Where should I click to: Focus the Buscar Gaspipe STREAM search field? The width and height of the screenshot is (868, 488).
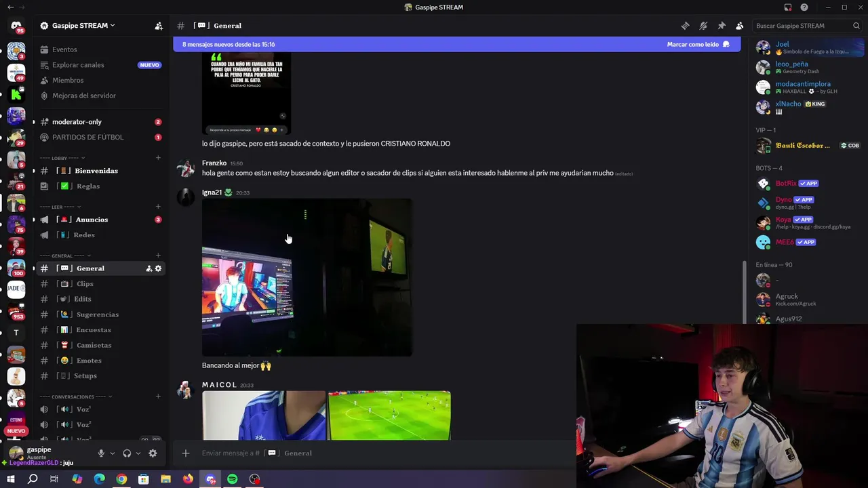click(x=807, y=26)
